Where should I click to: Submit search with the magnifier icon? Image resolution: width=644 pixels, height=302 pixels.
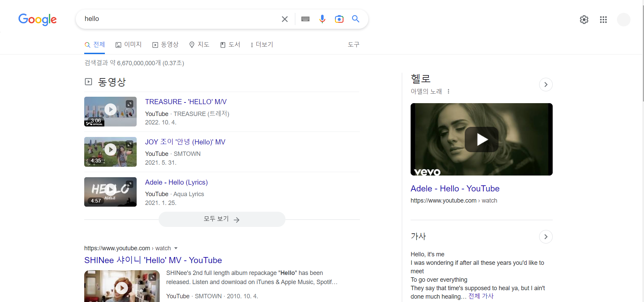tap(355, 19)
